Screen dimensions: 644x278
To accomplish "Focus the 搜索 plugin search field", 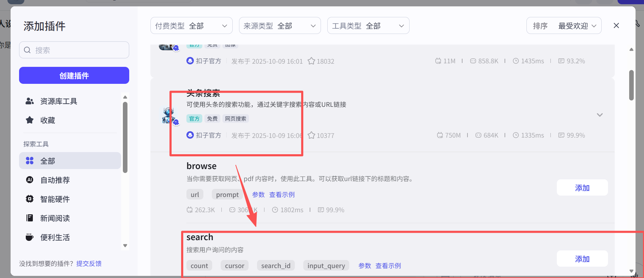I will click(74, 50).
